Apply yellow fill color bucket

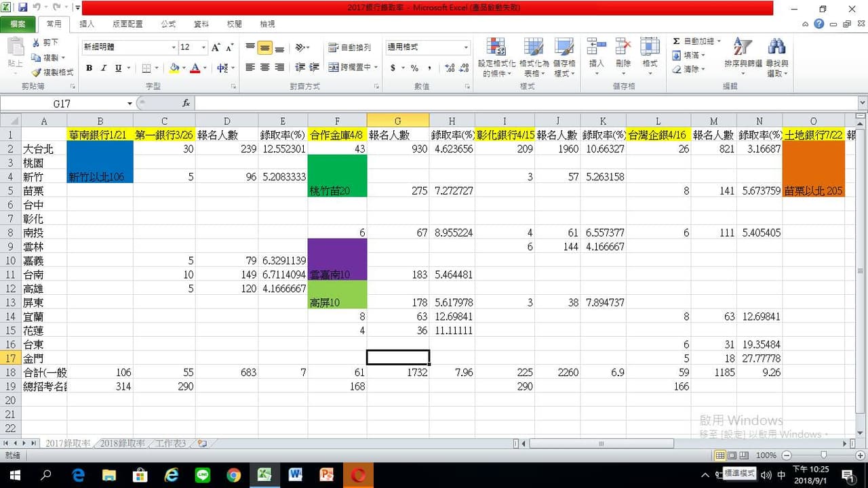(x=174, y=68)
